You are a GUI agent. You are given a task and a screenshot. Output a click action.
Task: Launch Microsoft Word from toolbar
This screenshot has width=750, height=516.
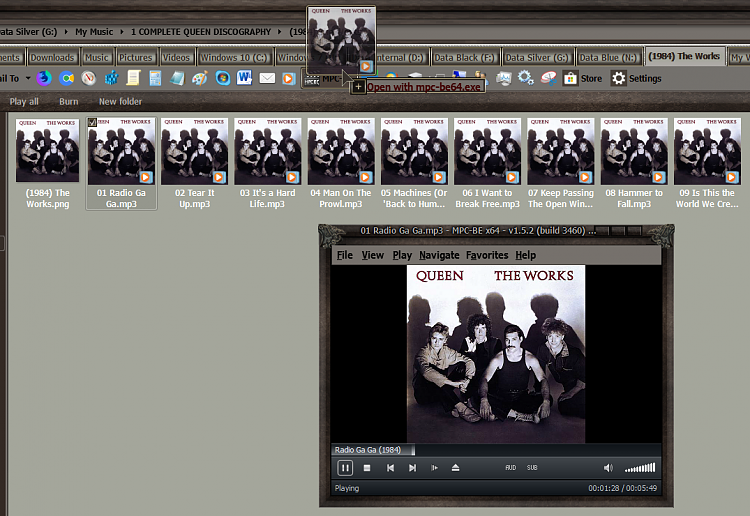(244, 78)
